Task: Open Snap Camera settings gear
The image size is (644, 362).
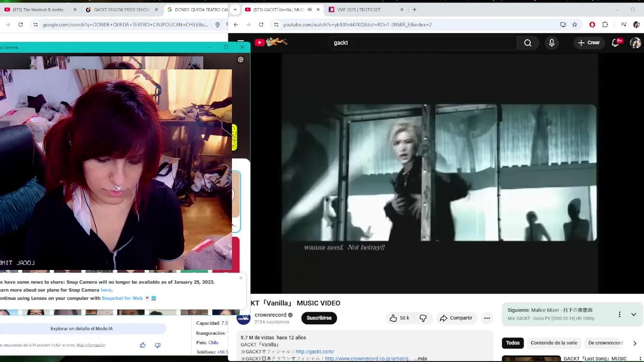Action: tap(240, 59)
